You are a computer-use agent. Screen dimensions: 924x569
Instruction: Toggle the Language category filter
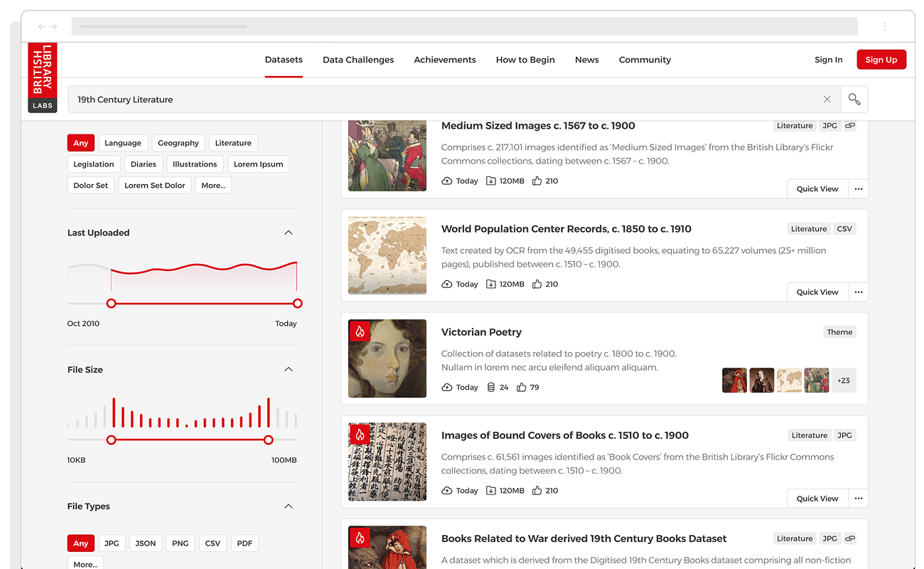coord(123,143)
